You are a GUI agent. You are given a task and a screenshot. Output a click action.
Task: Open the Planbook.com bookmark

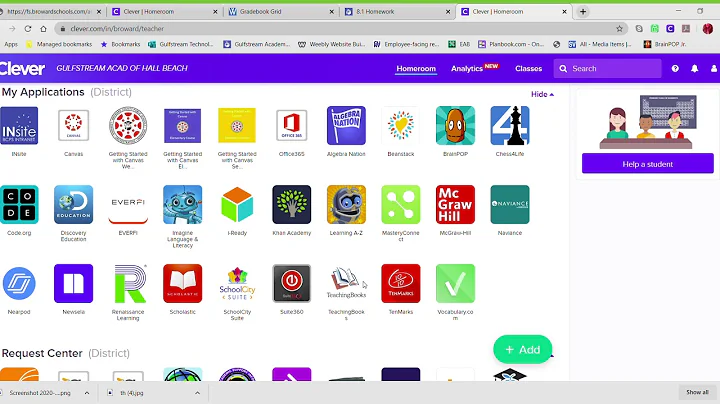(x=511, y=44)
